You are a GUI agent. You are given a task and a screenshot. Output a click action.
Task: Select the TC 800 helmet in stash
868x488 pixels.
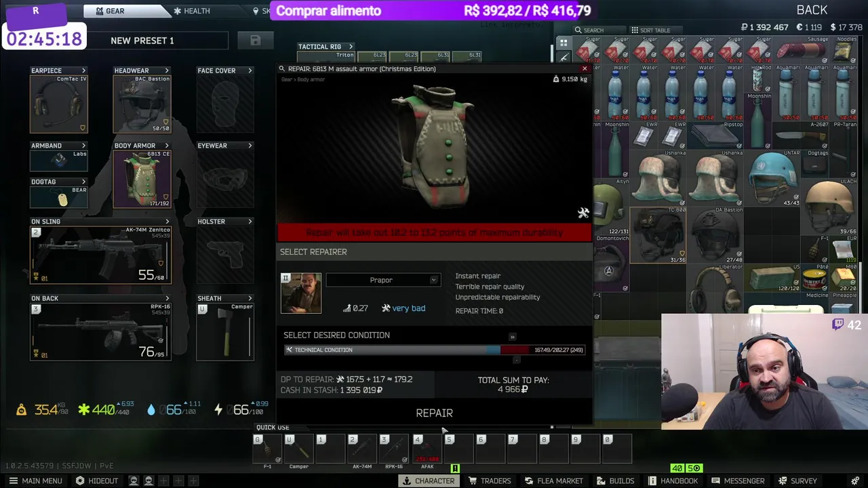(658, 235)
